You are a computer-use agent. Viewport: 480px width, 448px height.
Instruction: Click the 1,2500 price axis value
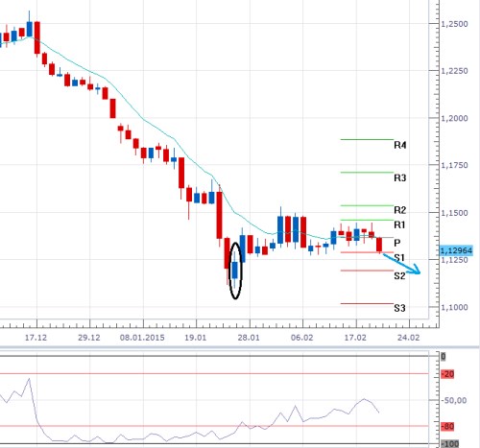click(x=454, y=24)
